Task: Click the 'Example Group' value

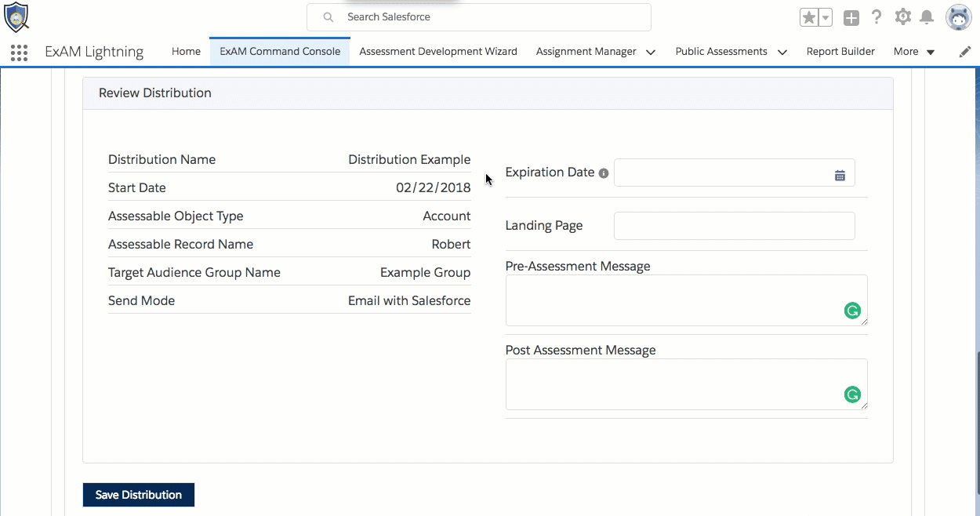Action: (426, 272)
